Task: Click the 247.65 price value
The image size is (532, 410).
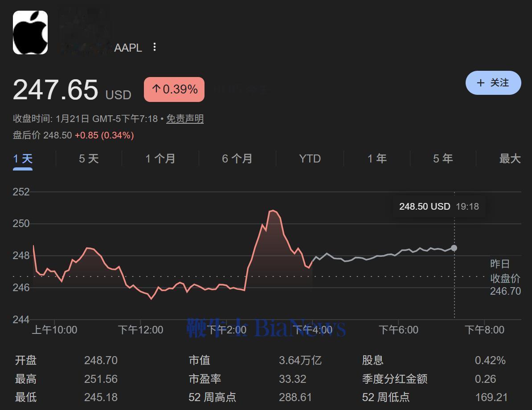Action: tap(55, 90)
